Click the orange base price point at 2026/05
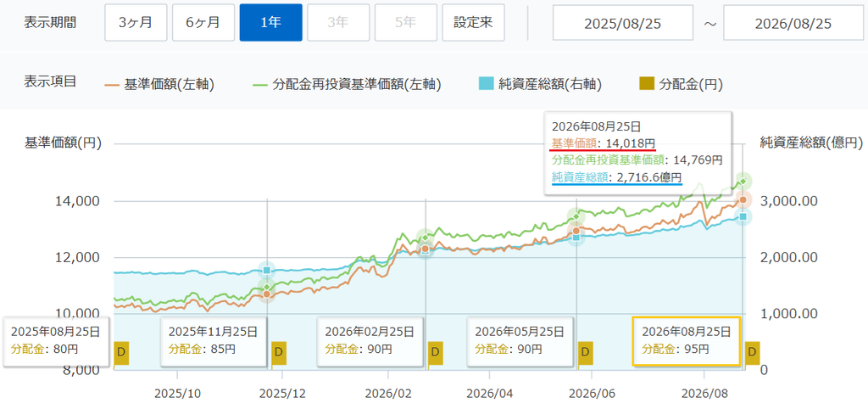868x403 pixels. (576, 231)
